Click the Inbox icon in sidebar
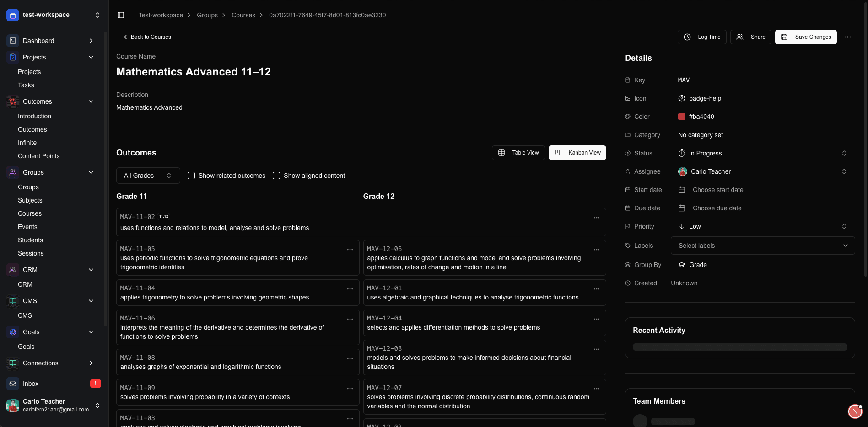Image resolution: width=868 pixels, height=427 pixels. tap(13, 384)
